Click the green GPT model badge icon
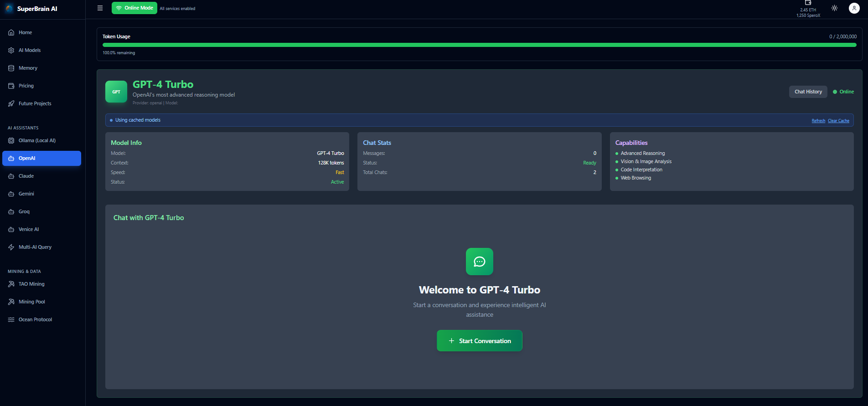The width and height of the screenshot is (868, 406). tap(116, 92)
